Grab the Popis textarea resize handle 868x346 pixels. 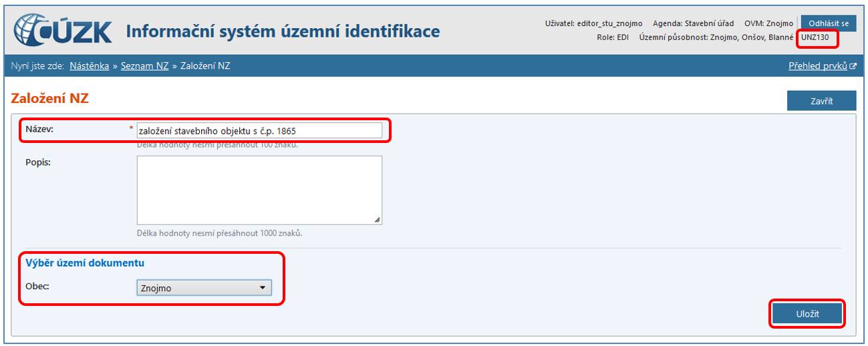[378, 220]
